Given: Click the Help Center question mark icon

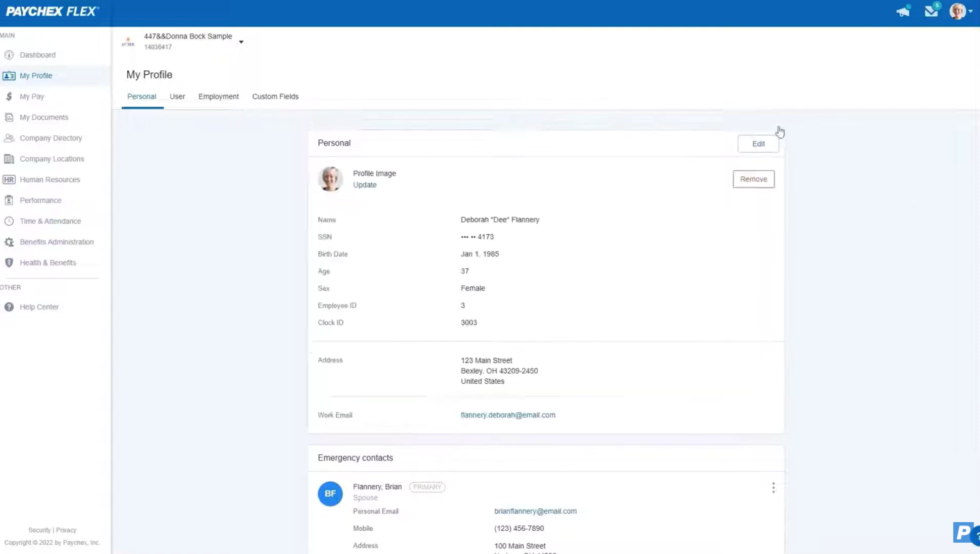Looking at the screenshot, I should [x=9, y=307].
